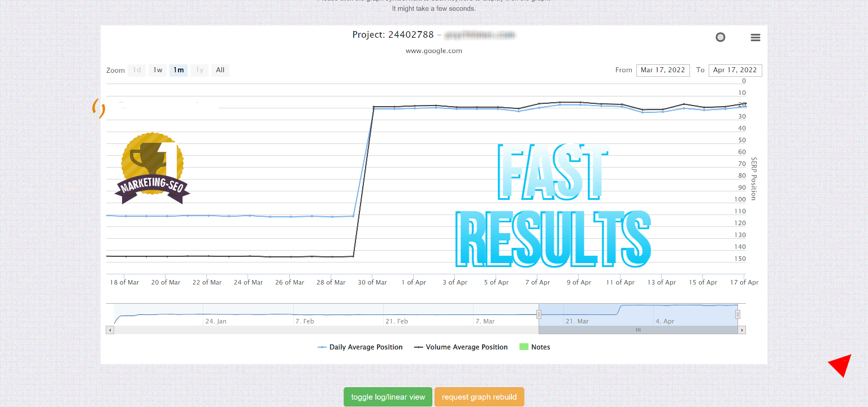
Task: Click the request graph rebuild button
Action: (x=479, y=397)
